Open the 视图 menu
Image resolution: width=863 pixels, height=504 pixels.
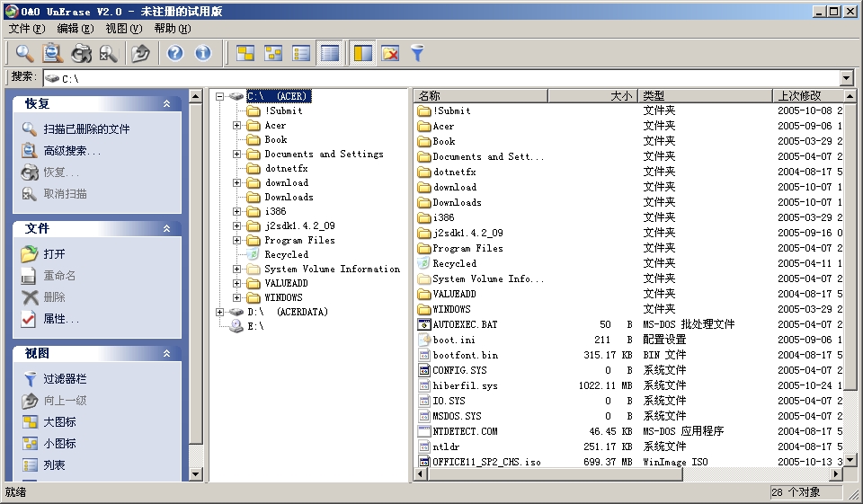coord(124,29)
